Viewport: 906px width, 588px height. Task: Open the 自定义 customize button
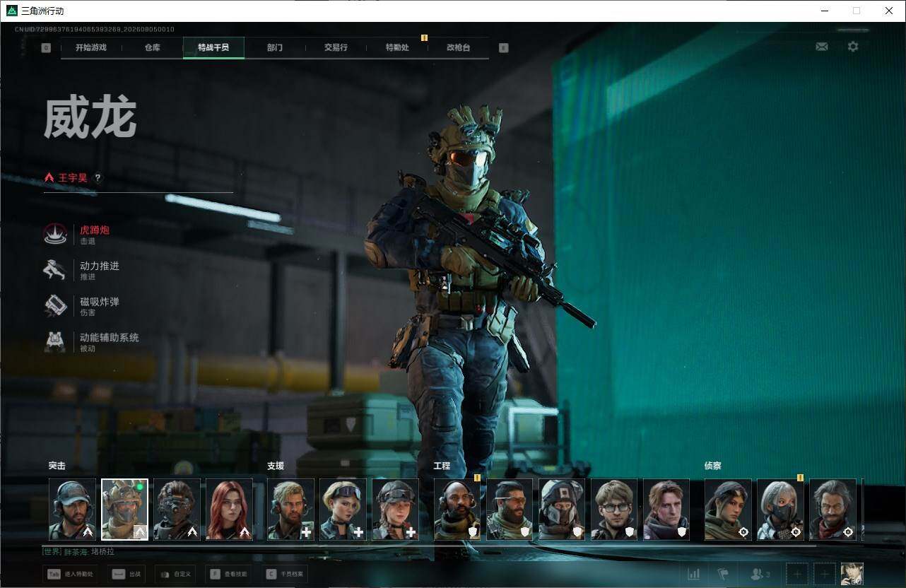click(x=175, y=574)
